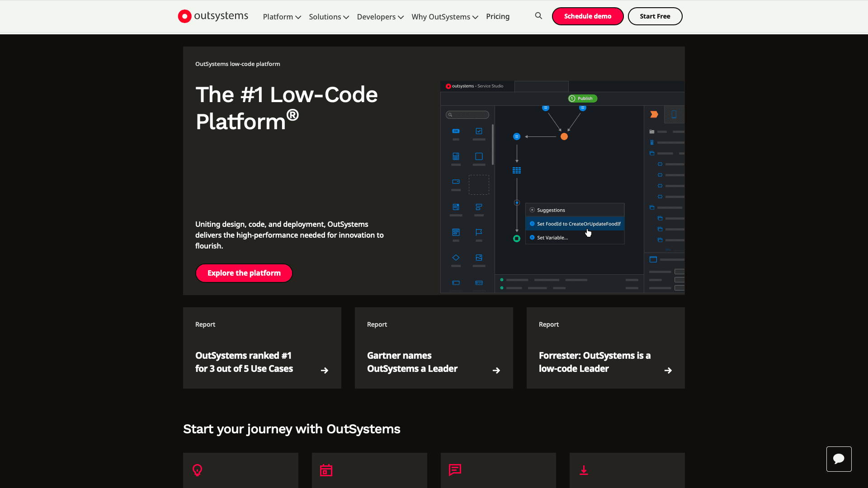This screenshot has height=488, width=868.
Task: Open the search magnifier icon
Action: point(538,16)
